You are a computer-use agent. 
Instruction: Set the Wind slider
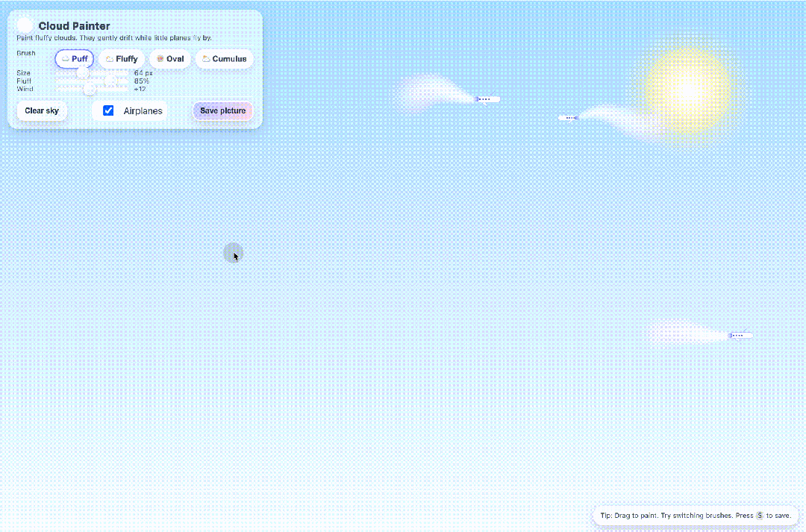coord(92,89)
